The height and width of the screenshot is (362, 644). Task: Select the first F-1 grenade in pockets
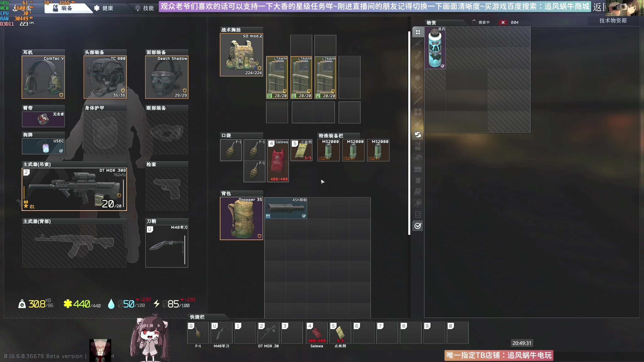click(231, 150)
